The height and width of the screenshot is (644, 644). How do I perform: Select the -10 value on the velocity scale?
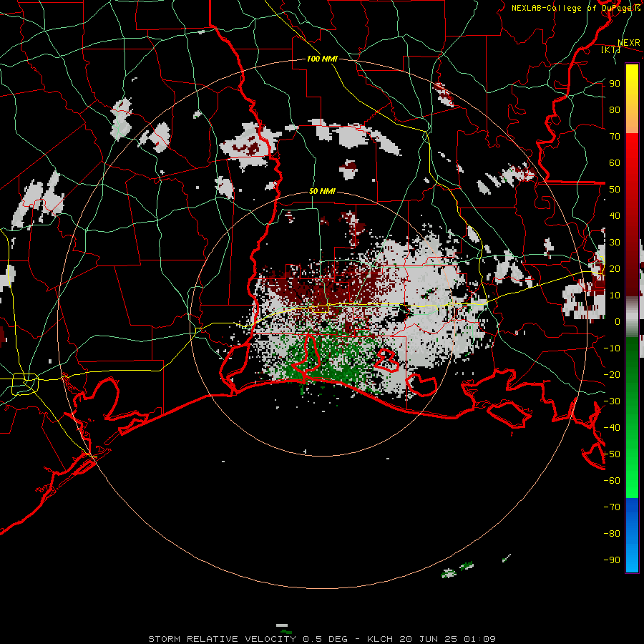point(612,348)
